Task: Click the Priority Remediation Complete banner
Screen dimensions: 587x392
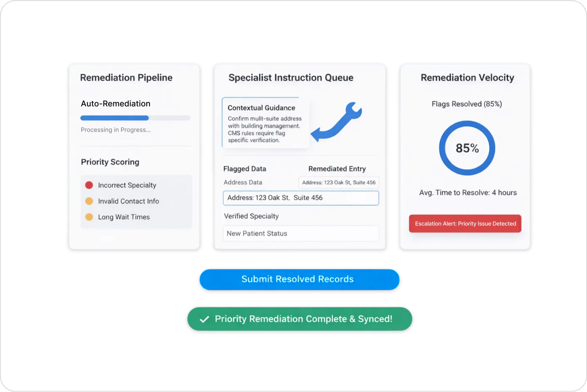Action: [300, 319]
